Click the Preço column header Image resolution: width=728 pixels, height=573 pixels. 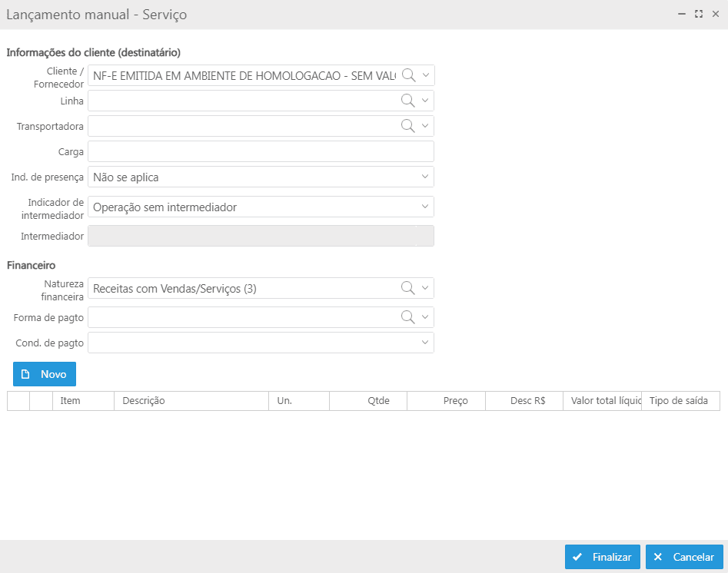point(446,401)
